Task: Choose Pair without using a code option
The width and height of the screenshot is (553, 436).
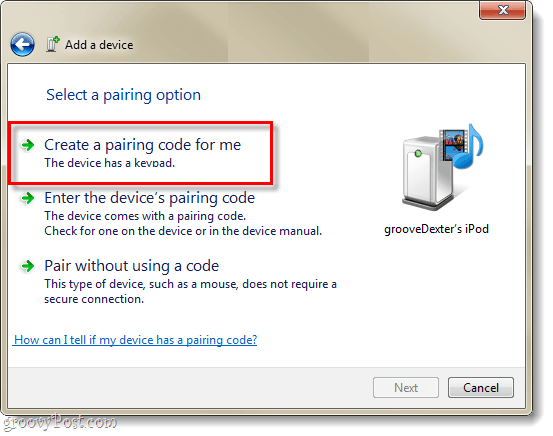Action: pyautogui.click(x=131, y=266)
